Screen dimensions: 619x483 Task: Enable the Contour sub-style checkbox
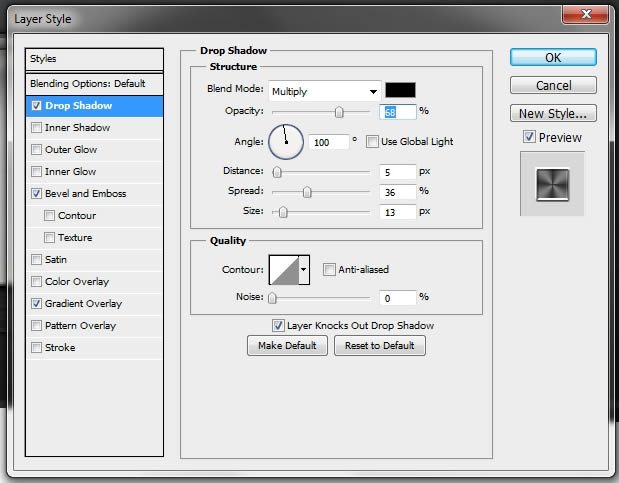tap(49, 216)
